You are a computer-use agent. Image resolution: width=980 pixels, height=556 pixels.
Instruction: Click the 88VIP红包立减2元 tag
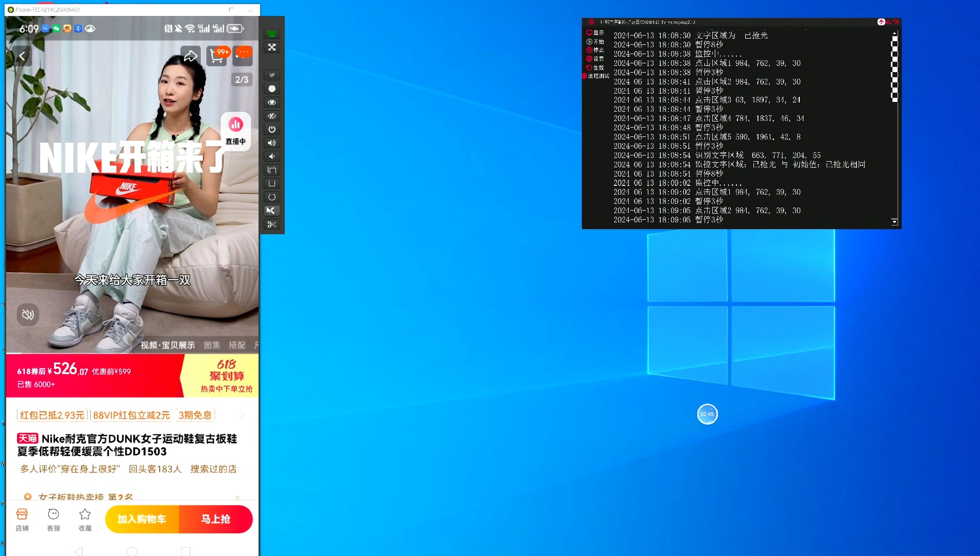pos(131,415)
